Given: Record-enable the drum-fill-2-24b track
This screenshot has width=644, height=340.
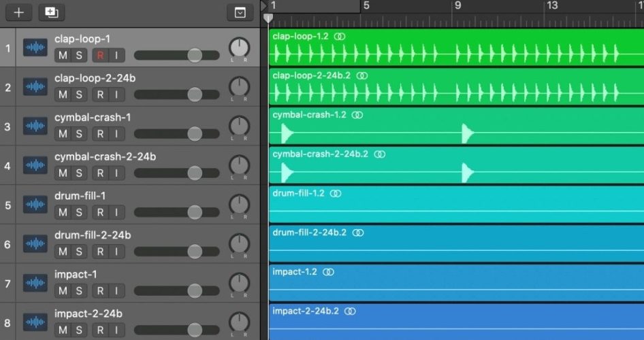Looking at the screenshot, I should pos(100,252).
